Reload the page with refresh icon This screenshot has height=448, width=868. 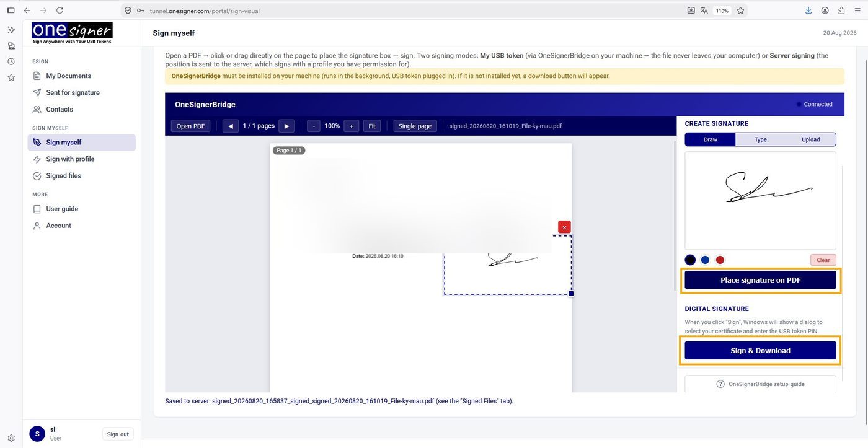point(60,11)
